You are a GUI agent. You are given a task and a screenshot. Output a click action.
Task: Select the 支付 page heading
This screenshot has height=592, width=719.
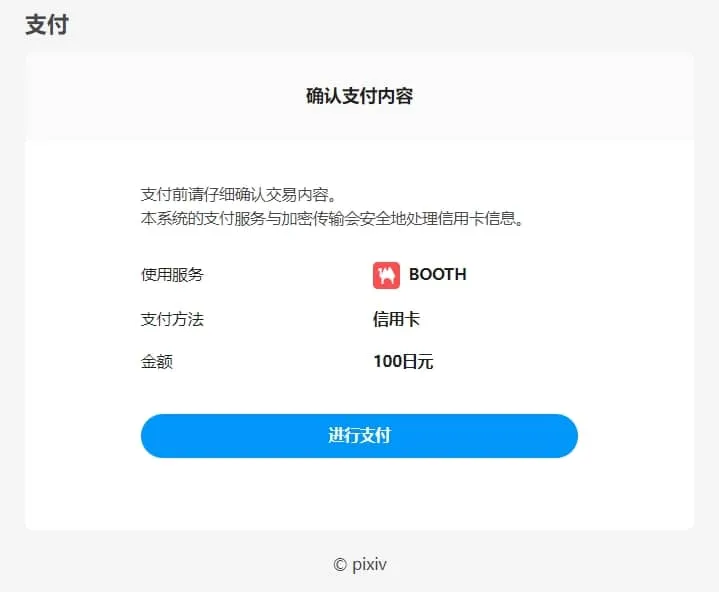tap(47, 24)
